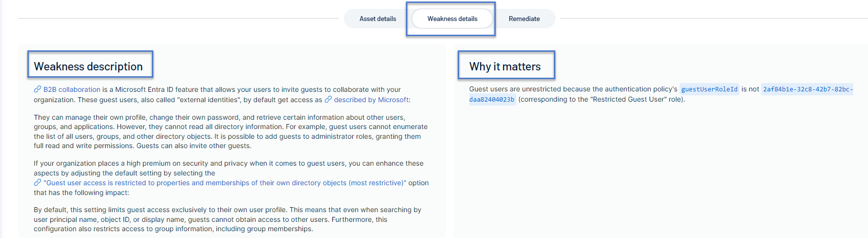The width and height of the screenshot is (868, 238).
Task: Click the Weakness description heading
Action: coord(88,66)
